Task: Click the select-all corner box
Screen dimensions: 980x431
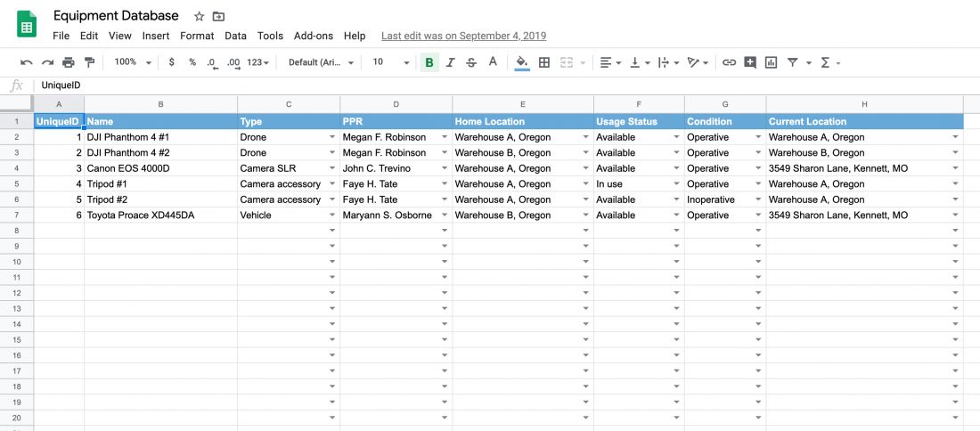Action: [x=17, y=104]
